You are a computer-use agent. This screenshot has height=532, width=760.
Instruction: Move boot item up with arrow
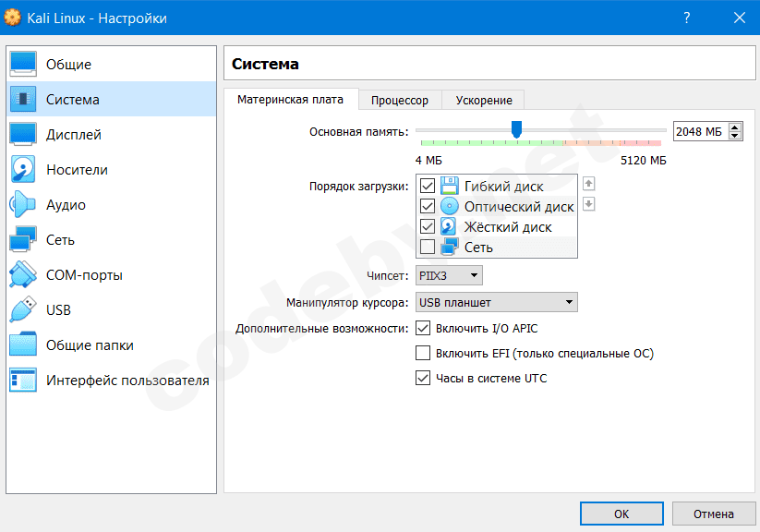(589, 184)
